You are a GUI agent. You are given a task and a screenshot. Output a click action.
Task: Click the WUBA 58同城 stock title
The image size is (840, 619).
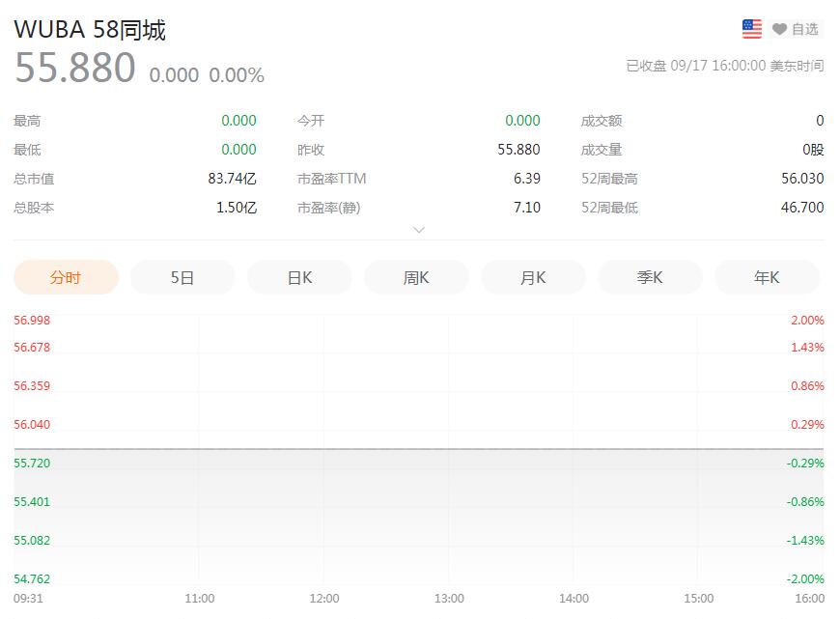click(90, 30)
